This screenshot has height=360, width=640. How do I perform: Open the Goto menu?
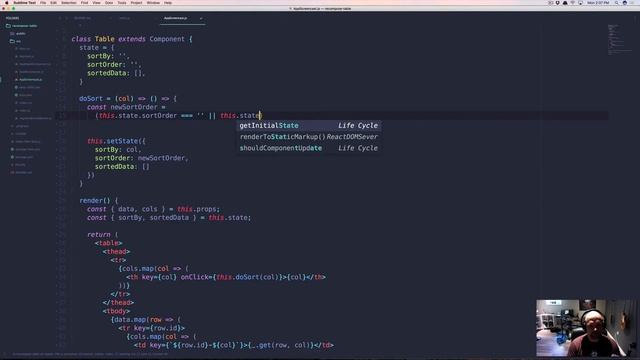[109, 2]
